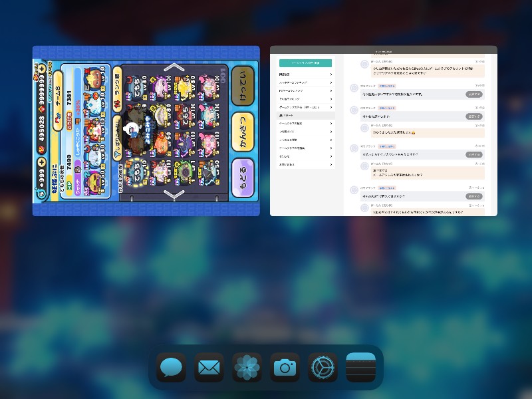
Task: Select the yellow spiky Lv80 medal
Action: 185,88
